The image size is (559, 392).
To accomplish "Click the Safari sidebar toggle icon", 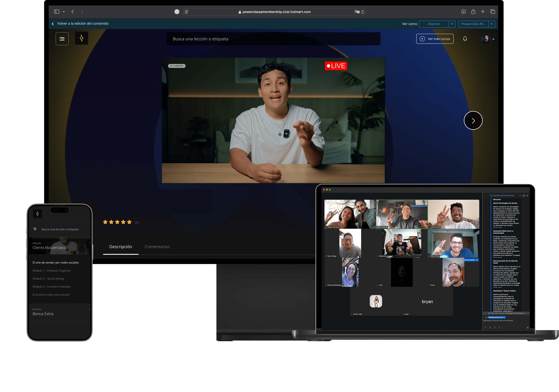I will pos(56,12).
